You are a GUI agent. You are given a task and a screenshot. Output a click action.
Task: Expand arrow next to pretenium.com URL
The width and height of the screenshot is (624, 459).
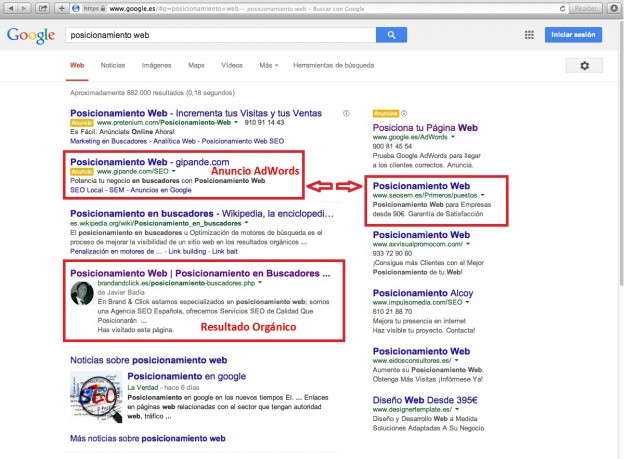tap(236, 123)
